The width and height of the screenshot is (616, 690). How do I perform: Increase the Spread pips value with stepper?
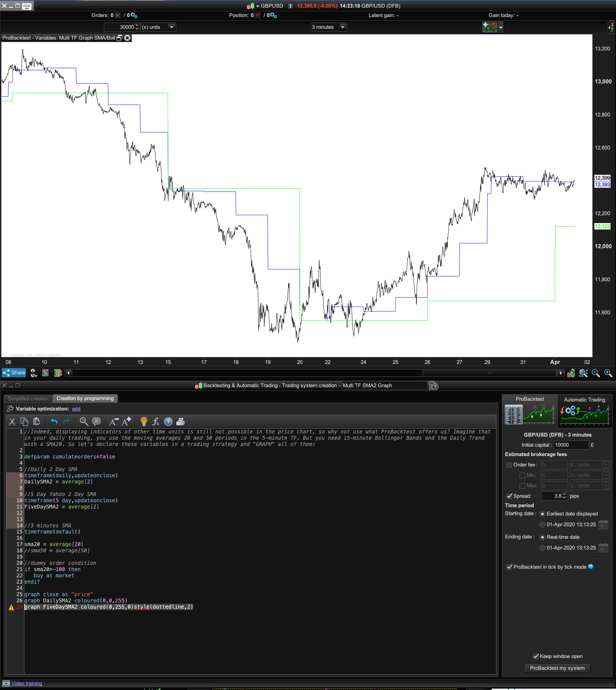[564, 494]
